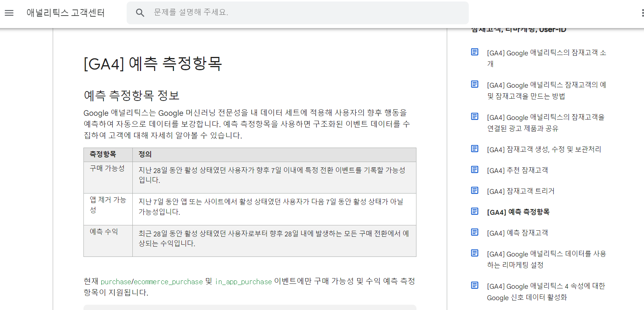
Task: Open '데이터를 사용하는 리마케팅 설정' article
Action: click(x=547, y=260)
